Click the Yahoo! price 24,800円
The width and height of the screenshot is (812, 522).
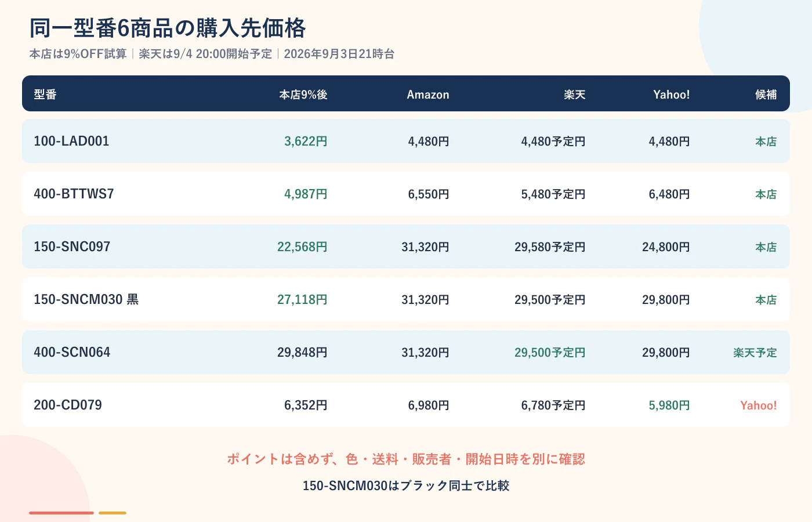666,247
